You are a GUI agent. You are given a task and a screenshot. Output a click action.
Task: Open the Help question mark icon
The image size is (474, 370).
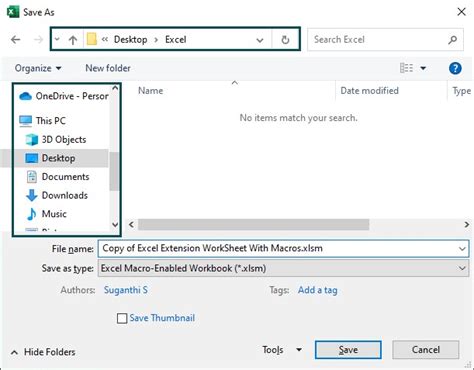click(x=455, y=68)
